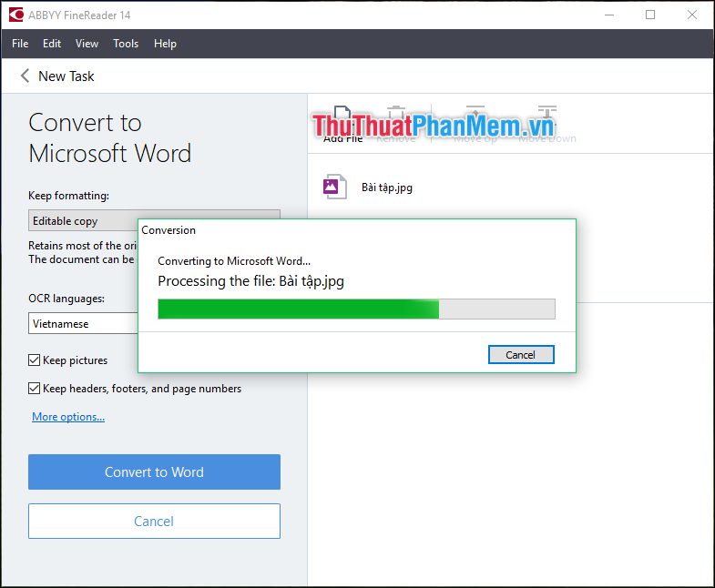This screenshot has height=588, width=715.
Task: Toggle the Keep pictures checkbox
Action: (x=35, y=360)
